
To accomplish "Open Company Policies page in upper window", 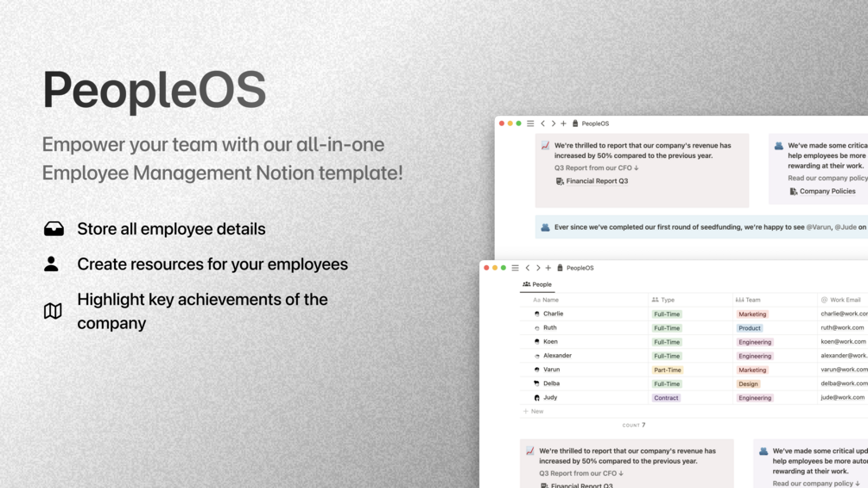I will (827, 192).
